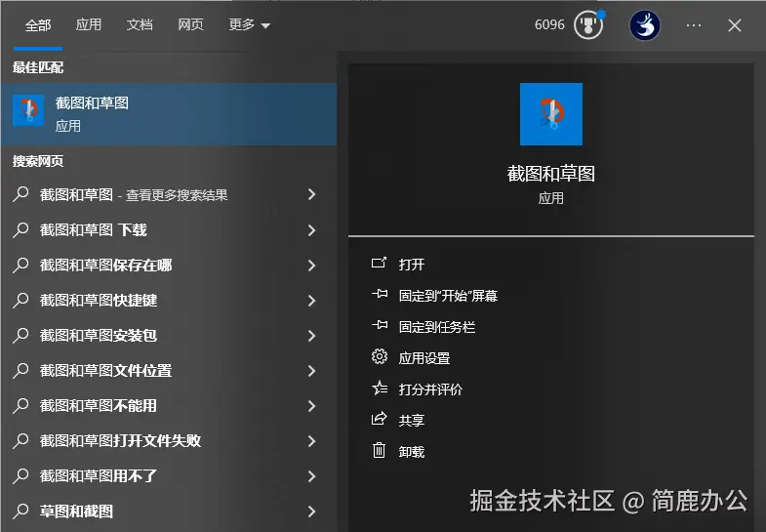Pick the 截图和草图文件位置 suggestion
Screen dimensions: 766x532
pyautogui.click(x=169, y=371)
